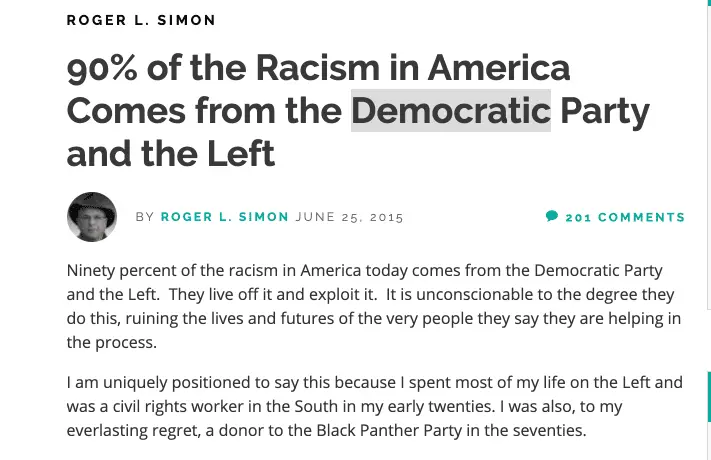Click the ROGER L. SIMON section header
This screenshot has width=711, height=460.
(141, 20)
